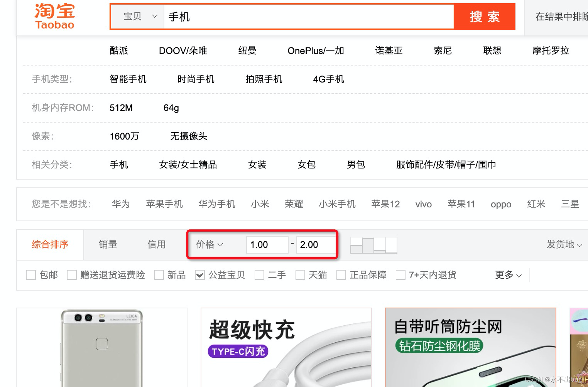
Task: Select pixel option 1600万
Action: pyautogui.click(x=124, y=136)
